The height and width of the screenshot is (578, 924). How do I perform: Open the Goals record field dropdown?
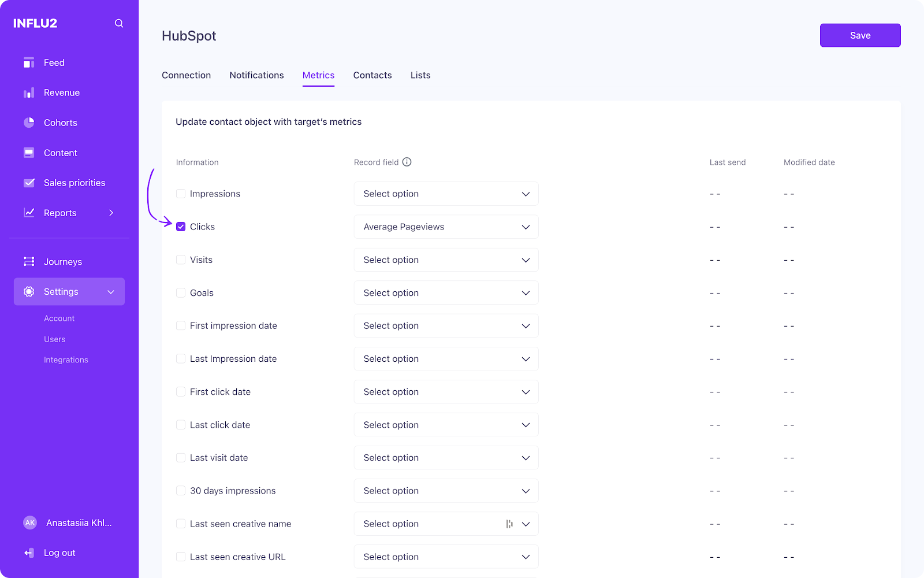click(446, 293)
